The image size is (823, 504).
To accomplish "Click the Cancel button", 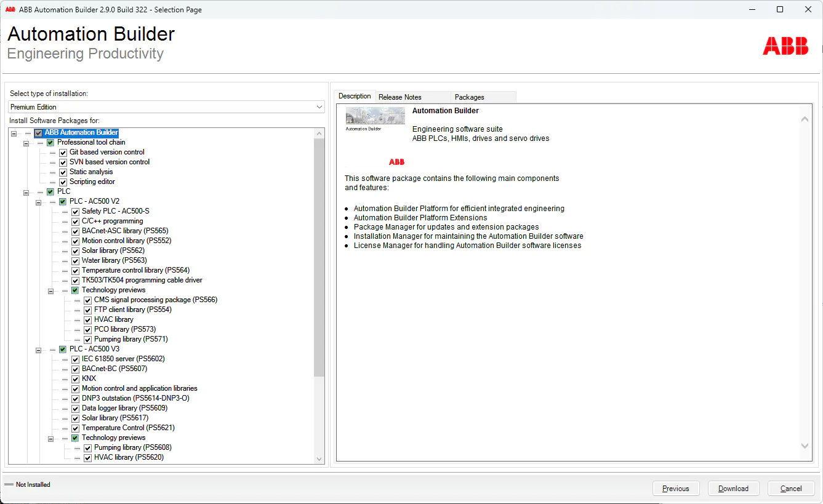I will (791, 489).
